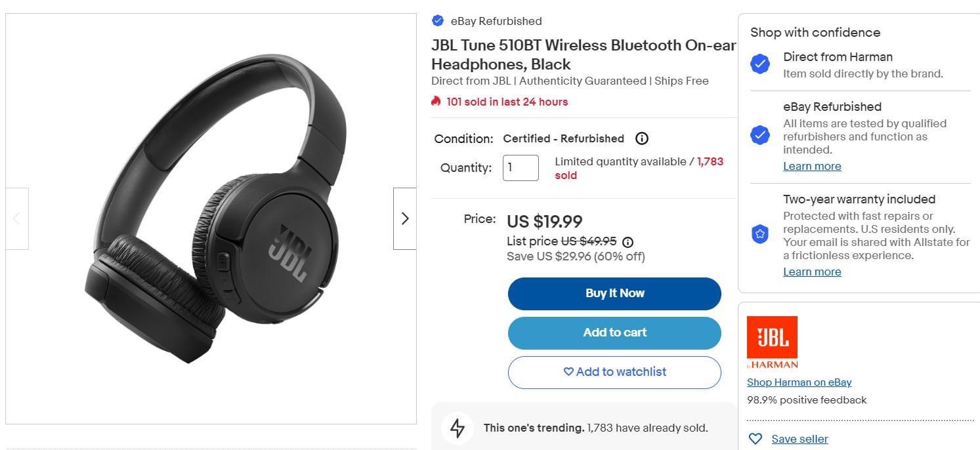
Task: Open Learn more under eBay Refurbished
Action: (812, 166)
